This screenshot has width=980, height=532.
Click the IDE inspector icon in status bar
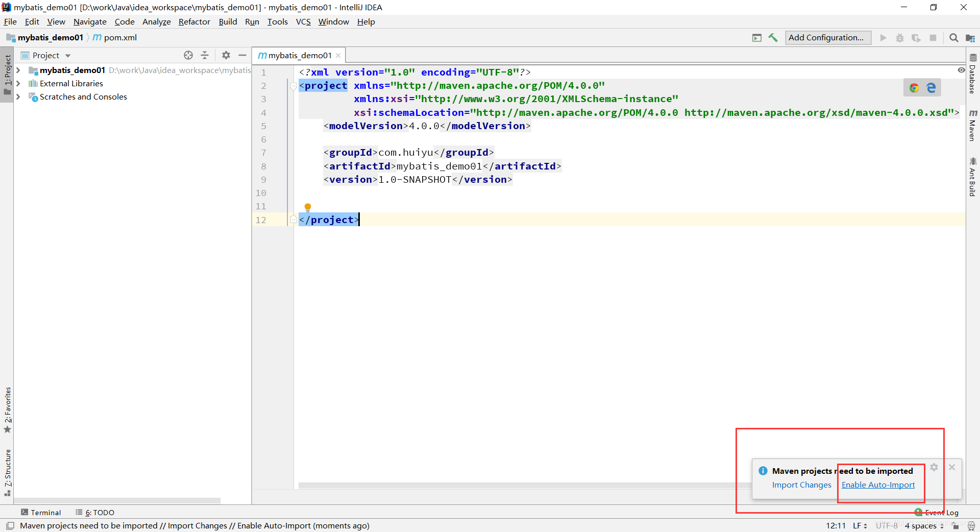971,525
